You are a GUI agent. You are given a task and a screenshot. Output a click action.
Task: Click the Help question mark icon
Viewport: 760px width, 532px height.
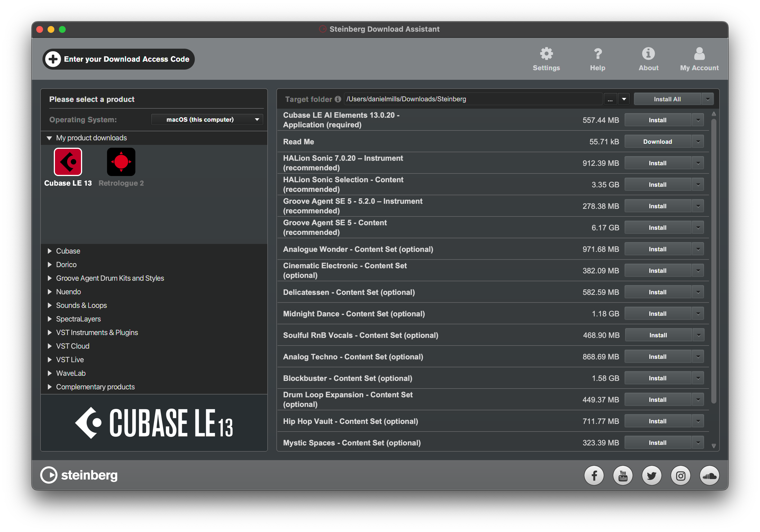pyautogui.click(x=597, y=54)
